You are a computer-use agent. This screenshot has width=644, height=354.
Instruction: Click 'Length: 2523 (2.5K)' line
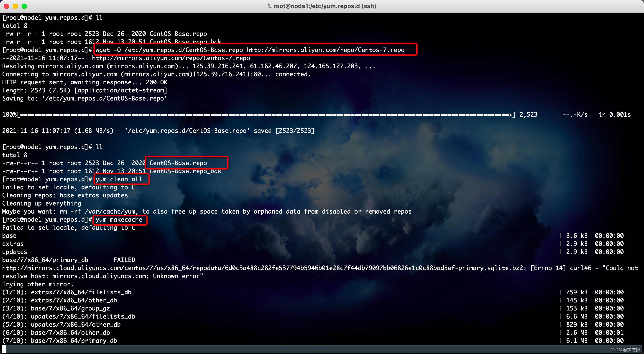click(85, 90)
